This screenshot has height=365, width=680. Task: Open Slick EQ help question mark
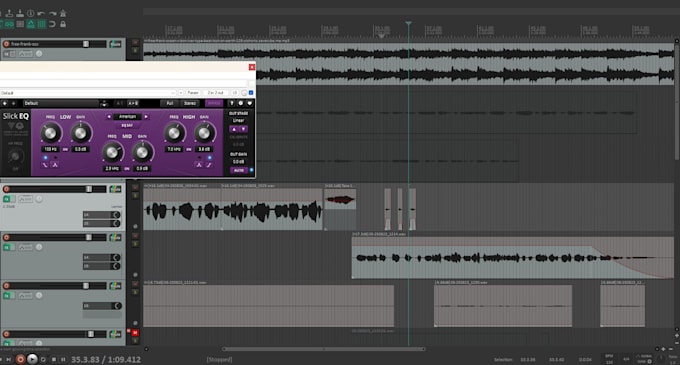pyautogui.click(x=232, y=103)
